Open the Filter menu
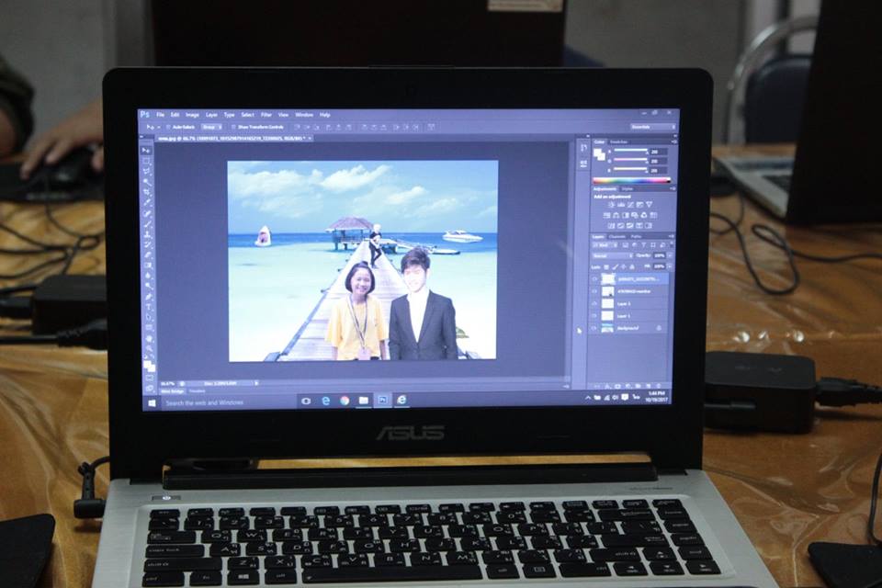Image resolution: width=882 pixels, height=588 pixels. click(x=266, y=115)
